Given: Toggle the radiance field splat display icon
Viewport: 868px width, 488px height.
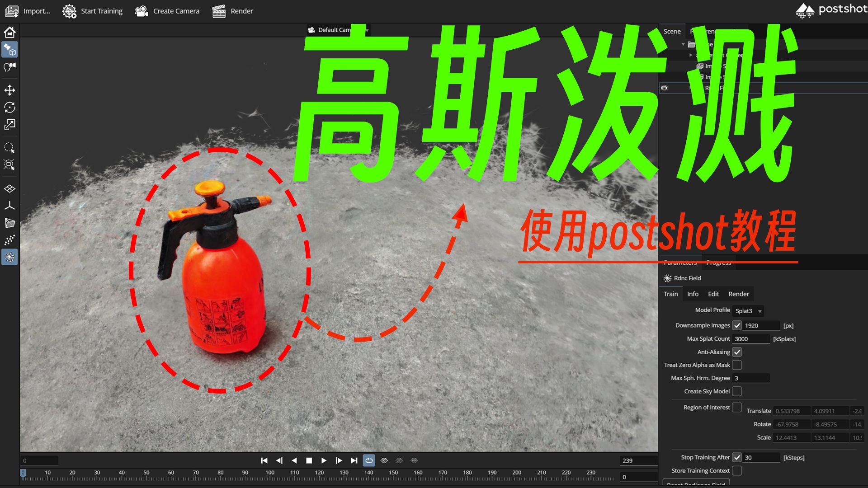Looking at the screenshot, I should [x=9, y=257].
